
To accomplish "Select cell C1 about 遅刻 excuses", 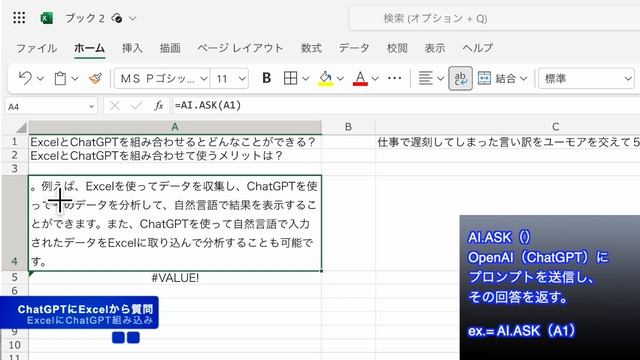I will click(x=508, y=142).
